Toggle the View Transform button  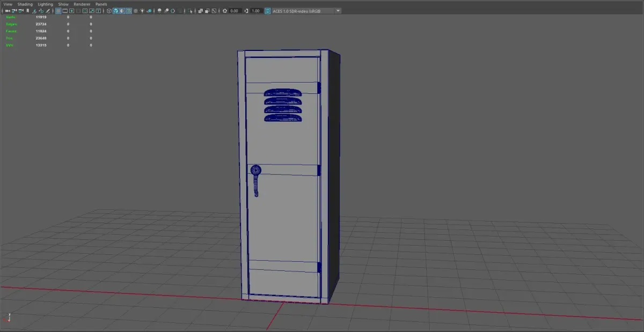(x=267, y=11)
